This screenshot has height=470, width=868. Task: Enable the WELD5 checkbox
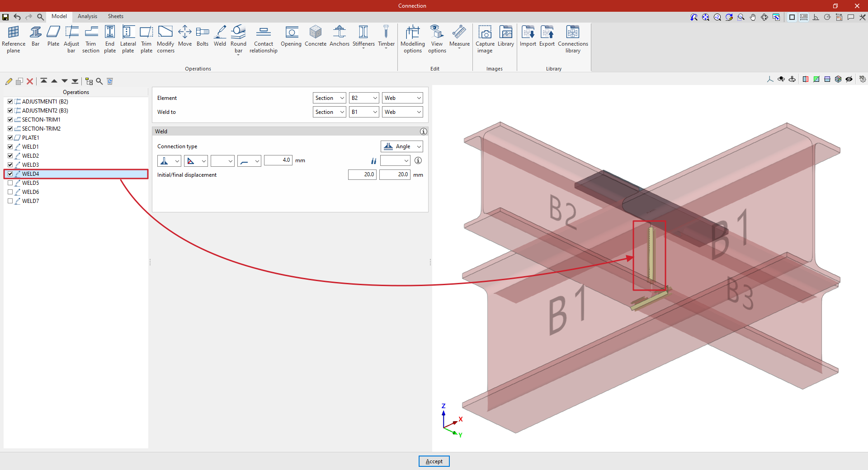10,183
